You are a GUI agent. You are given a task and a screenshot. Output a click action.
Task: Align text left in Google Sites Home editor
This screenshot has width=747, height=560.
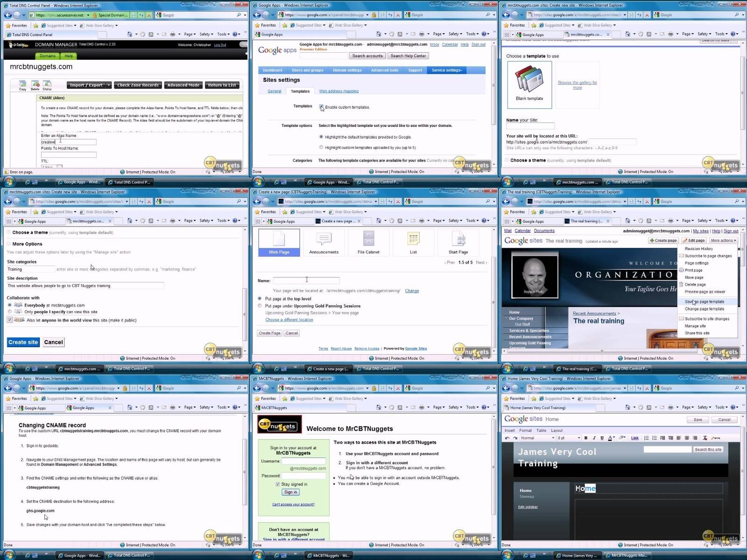tap(678, 438)
